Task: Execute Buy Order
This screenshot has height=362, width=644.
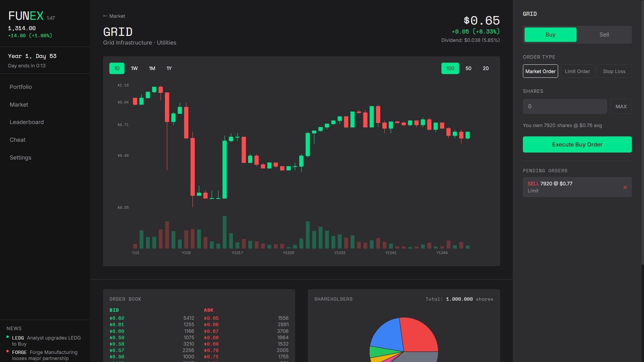Action: 577,144
